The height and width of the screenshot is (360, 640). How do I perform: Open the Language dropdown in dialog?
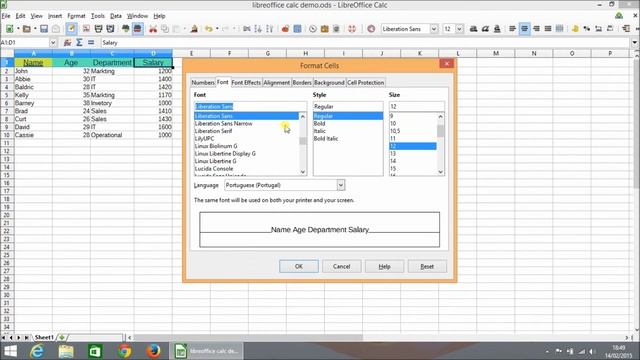pyautogui.click(x=340, y=185)
